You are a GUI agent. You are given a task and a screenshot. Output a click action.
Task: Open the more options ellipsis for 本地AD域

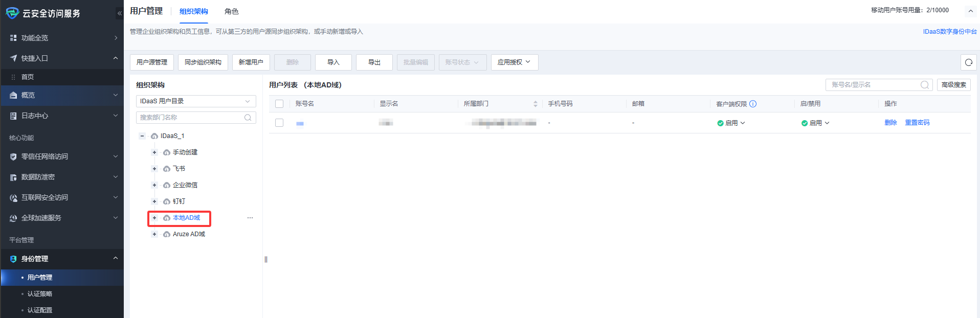tap(250, 218)
